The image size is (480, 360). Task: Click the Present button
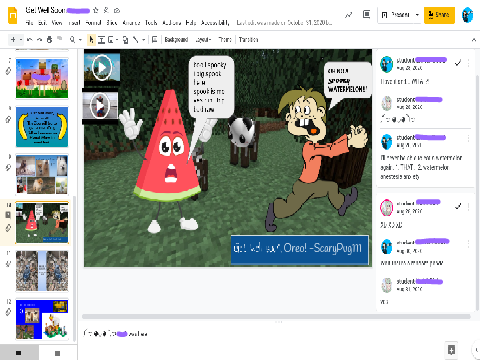(396, 15)
